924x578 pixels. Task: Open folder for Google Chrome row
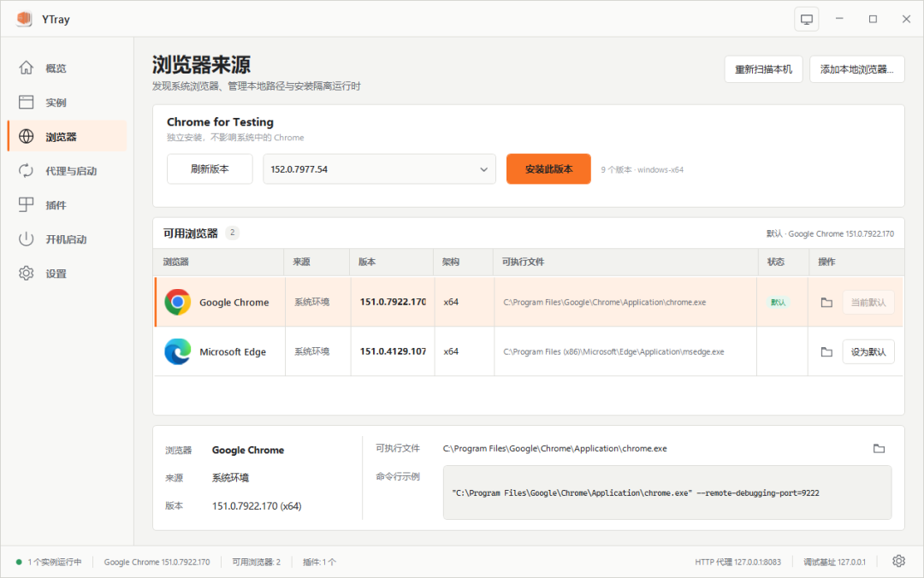(x=826, y=303)
